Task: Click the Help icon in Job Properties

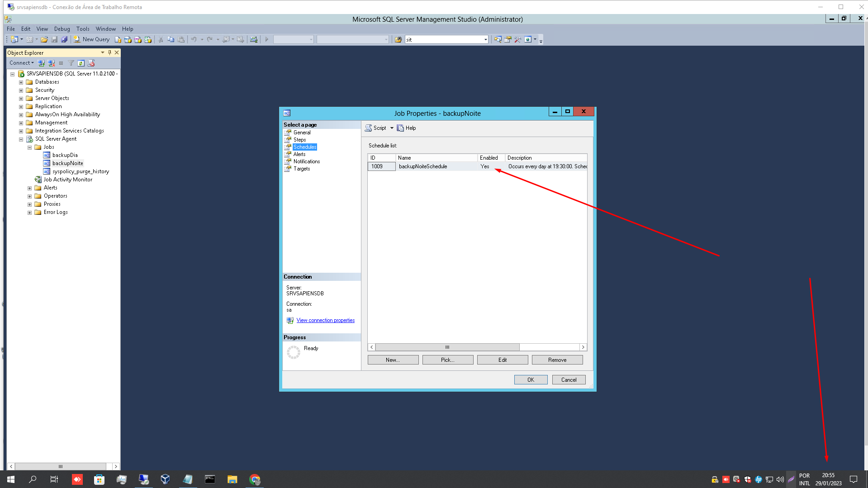Action: click(400, 128)
